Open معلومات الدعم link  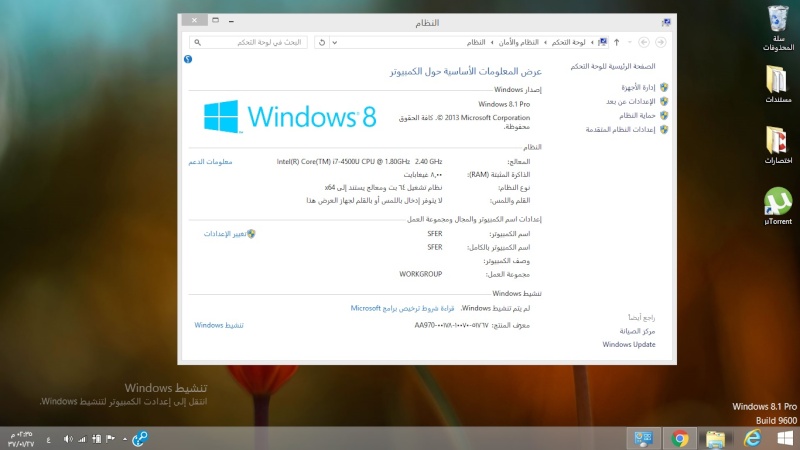(x=210, y=162)
